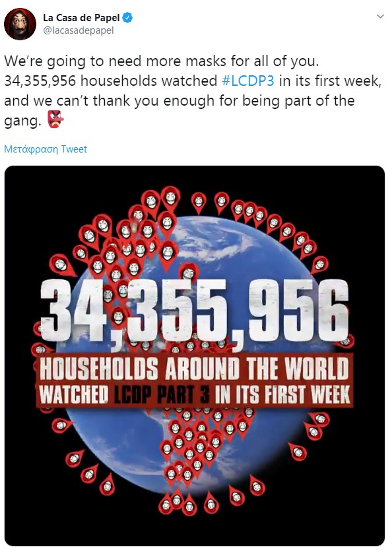Click the 34,355,956 figure in tweet text

click(x=40, y=81)
